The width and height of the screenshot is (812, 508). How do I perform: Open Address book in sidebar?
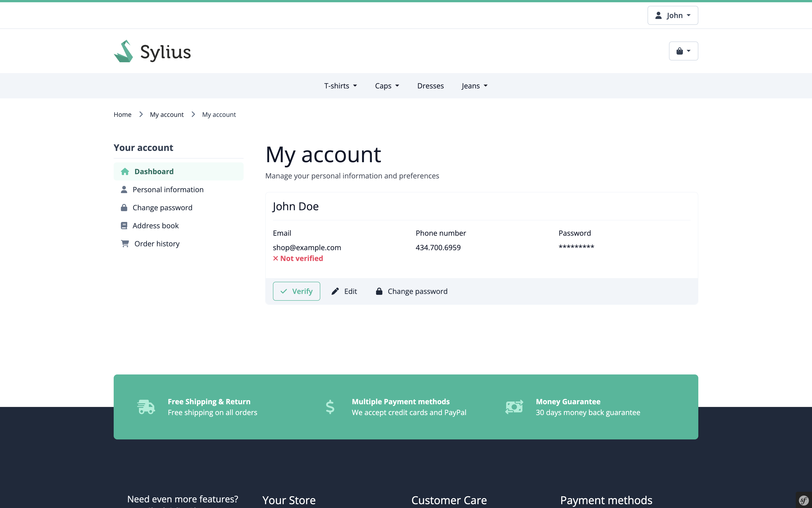(x=155, y=226)
